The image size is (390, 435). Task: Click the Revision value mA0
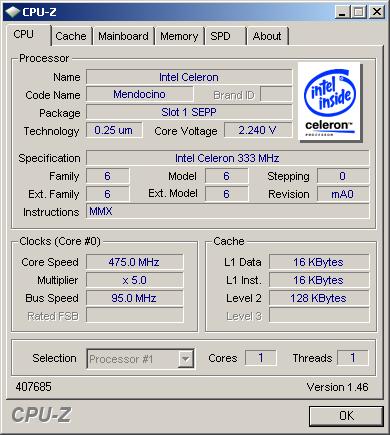pos(343,194)
